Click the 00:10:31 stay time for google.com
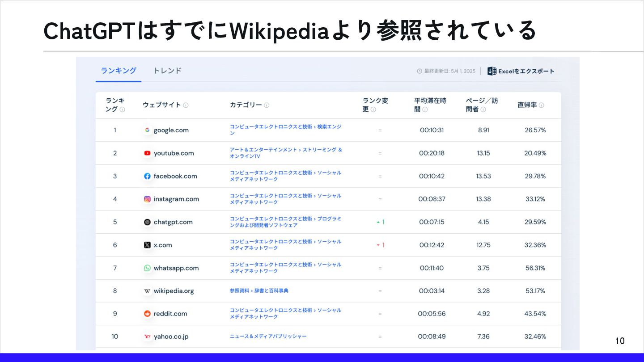 coord(432,130)
